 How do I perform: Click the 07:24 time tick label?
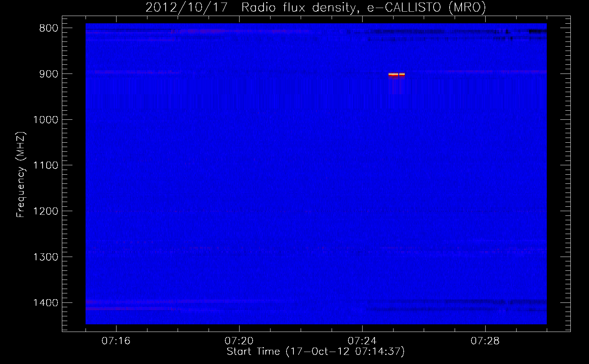point(362,341)
